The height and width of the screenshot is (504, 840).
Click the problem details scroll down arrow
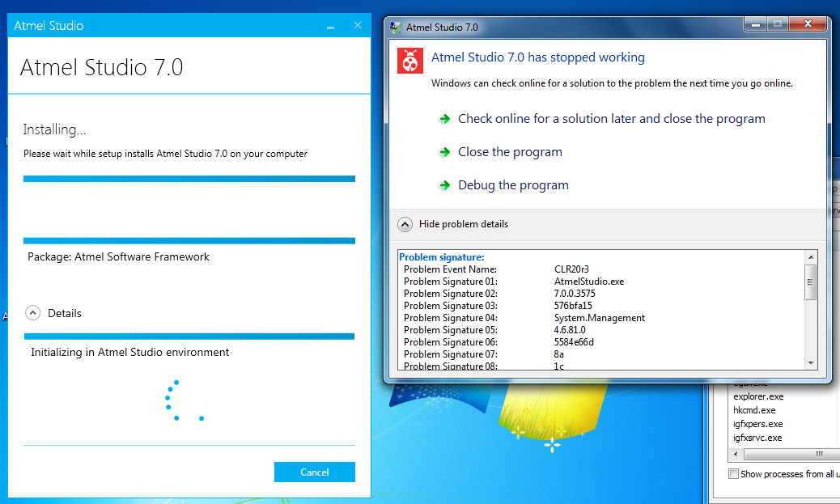click(x=811, y=363)
